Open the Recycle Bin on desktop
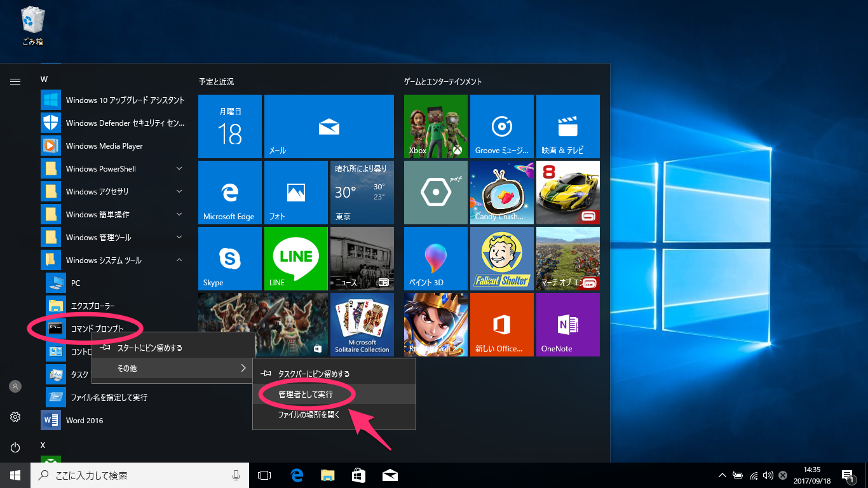The height and width of the screenshot is (488, 868). click(32, 25)
